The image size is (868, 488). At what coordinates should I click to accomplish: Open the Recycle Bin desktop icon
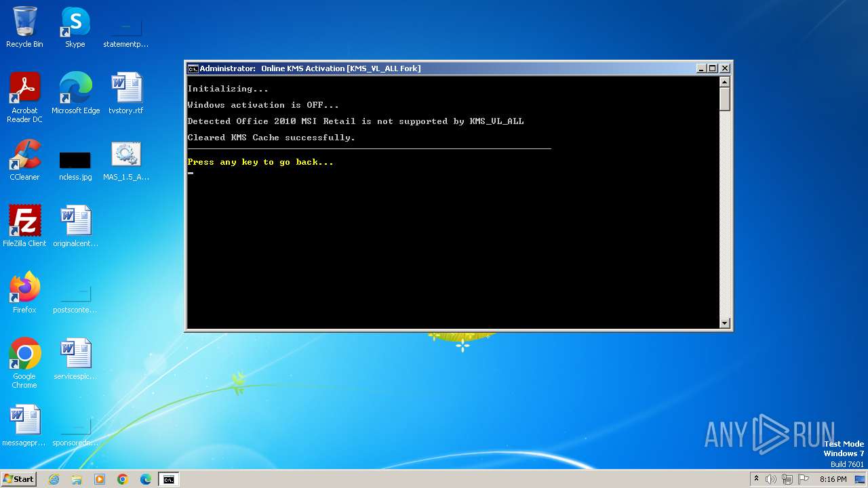click(24, 27)
